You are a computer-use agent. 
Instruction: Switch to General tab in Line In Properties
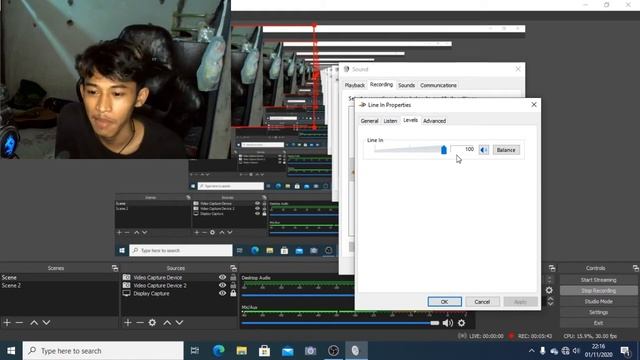369,121
